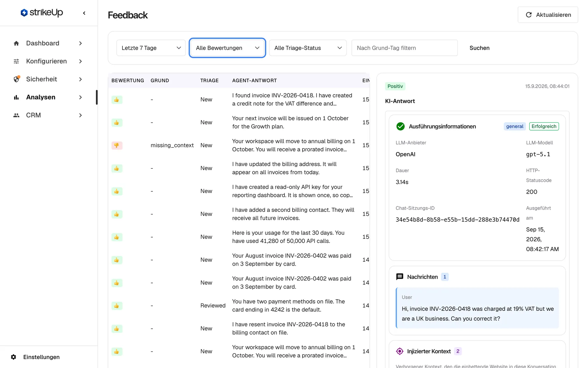
Task: Click the Reviewed triage cell
Action: [x=213, y=306]
